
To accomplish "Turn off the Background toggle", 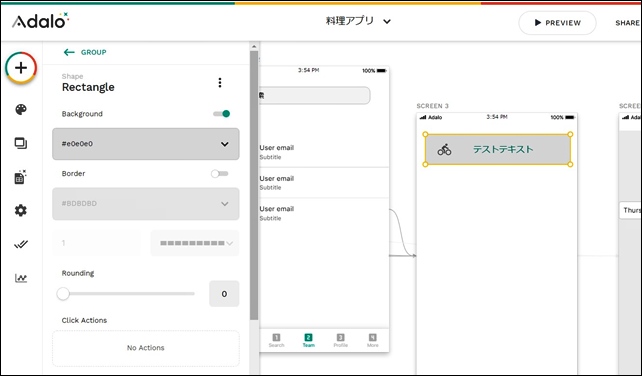I will point(222,114).
